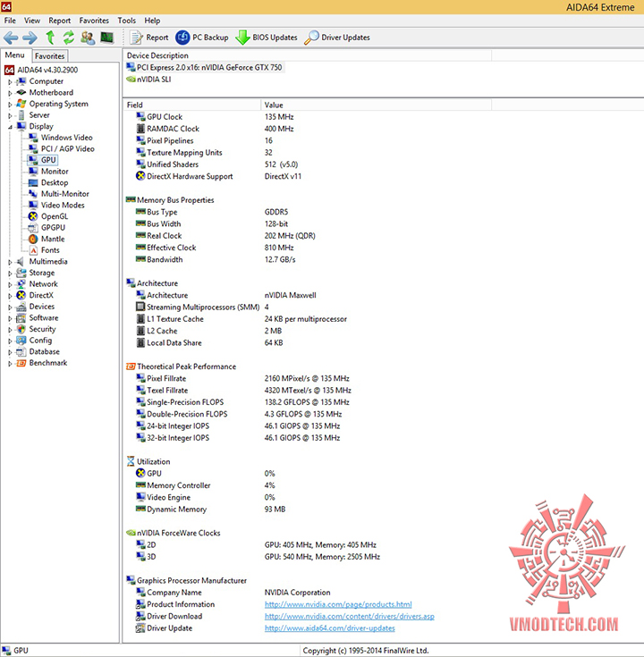The height and width of the screenshot is (657, 644).
Task: Click the GPU Clock row icon
Action: click(x=141, y=117)
